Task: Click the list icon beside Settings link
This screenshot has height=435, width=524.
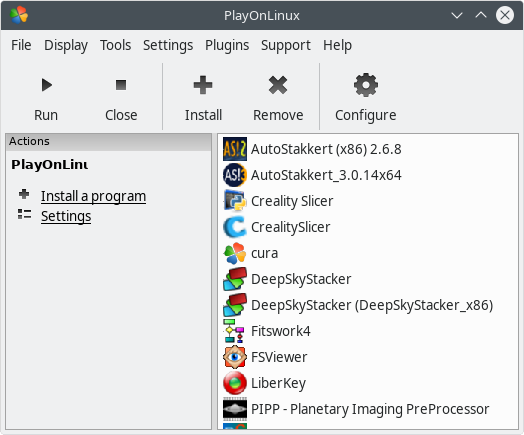Action: pyautogui.click(x=24, y=214)
